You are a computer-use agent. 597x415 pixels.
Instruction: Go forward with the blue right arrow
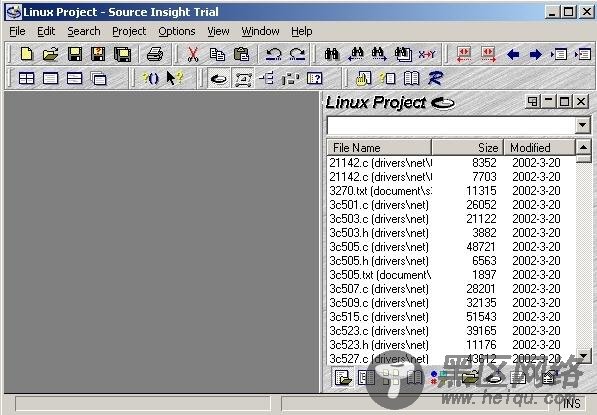(x=536, y=54)
